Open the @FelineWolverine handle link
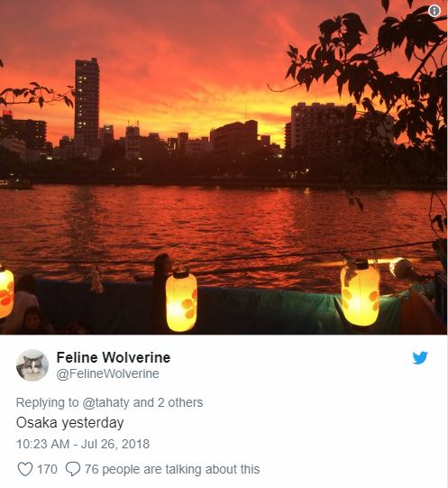The image size is (448, 488). [x=107, y=373]
